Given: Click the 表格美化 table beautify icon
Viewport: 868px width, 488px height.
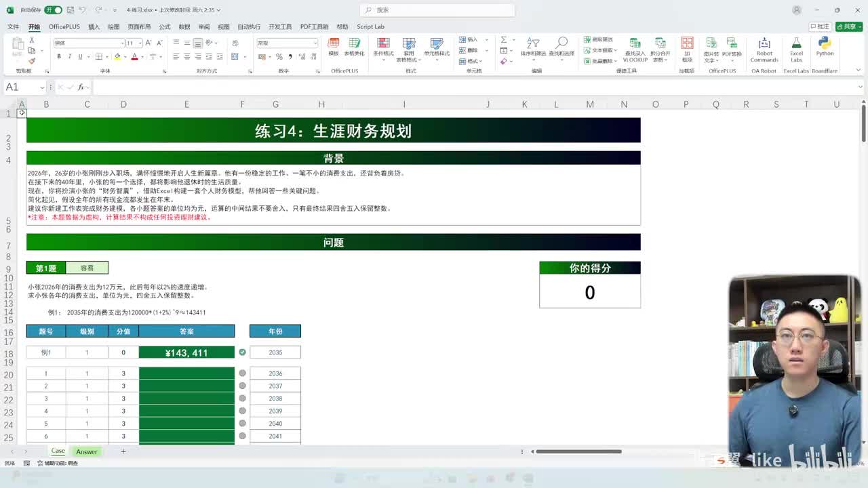Looking at the screenshot, I should [355, 43].
